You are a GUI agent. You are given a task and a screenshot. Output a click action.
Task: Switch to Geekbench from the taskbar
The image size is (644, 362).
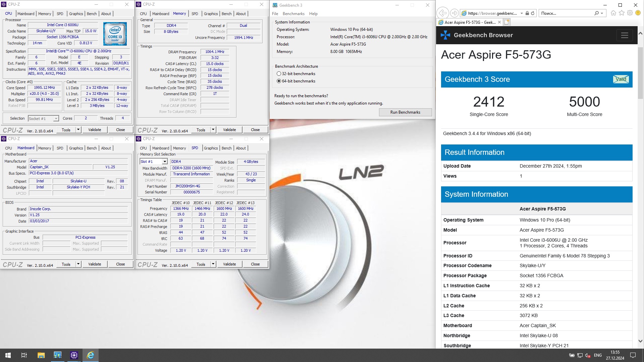click(58, 355)
